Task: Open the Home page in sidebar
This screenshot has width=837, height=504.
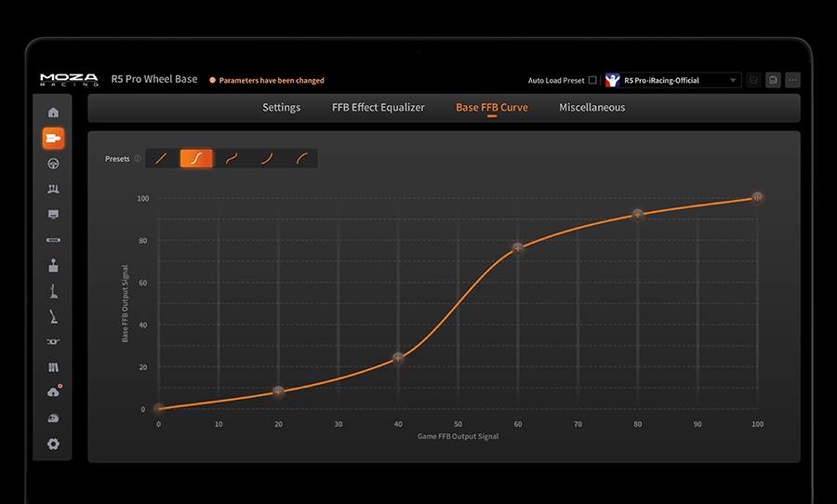Action: [53, 113]
